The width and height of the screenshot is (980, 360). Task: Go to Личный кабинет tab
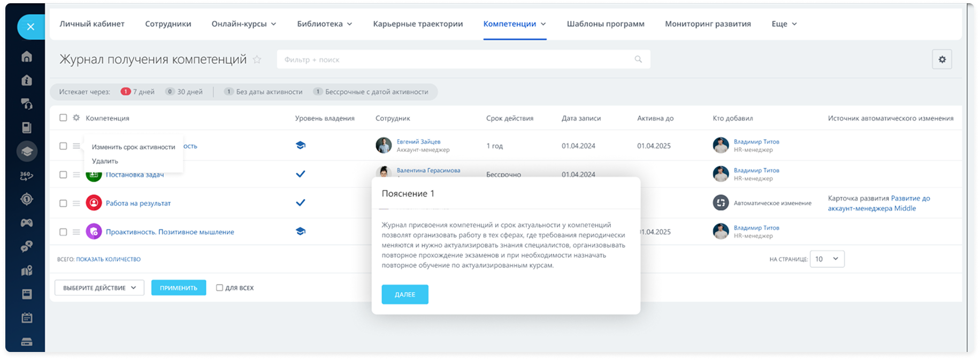tap(92, 24)
